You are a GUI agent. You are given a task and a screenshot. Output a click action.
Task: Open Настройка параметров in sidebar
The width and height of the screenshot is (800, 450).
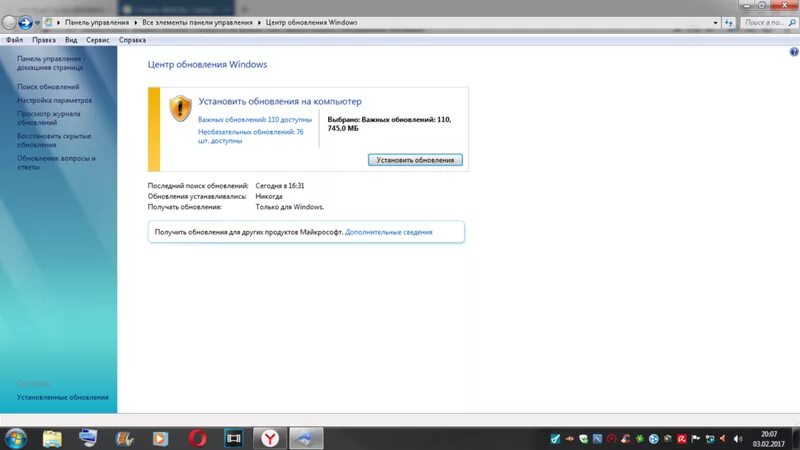point(55,101)
